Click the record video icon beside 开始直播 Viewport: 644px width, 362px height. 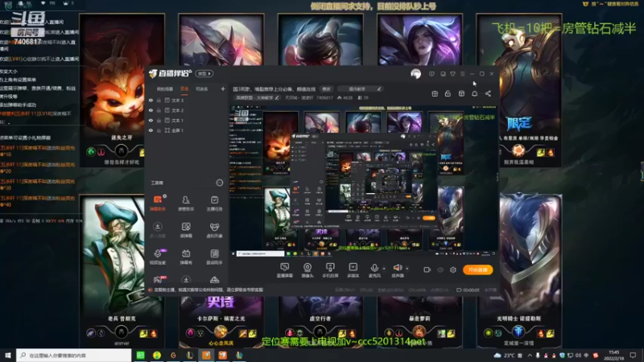(427, 269)
